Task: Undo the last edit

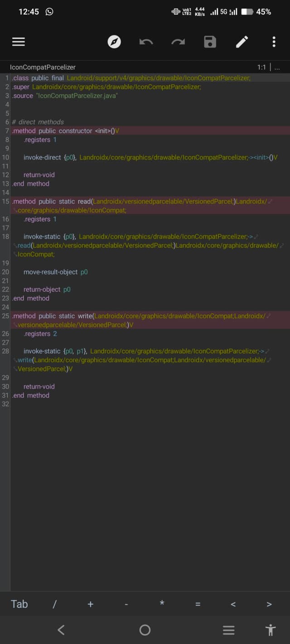Action: coord(146,42)
